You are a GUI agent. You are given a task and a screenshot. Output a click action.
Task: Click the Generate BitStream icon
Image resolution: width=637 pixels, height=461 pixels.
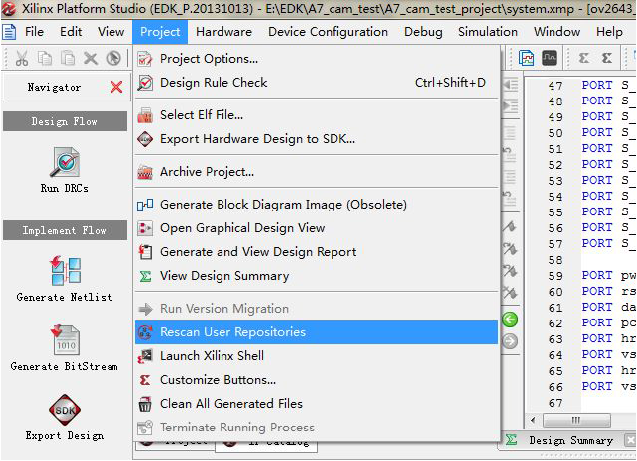pos(64,341)
